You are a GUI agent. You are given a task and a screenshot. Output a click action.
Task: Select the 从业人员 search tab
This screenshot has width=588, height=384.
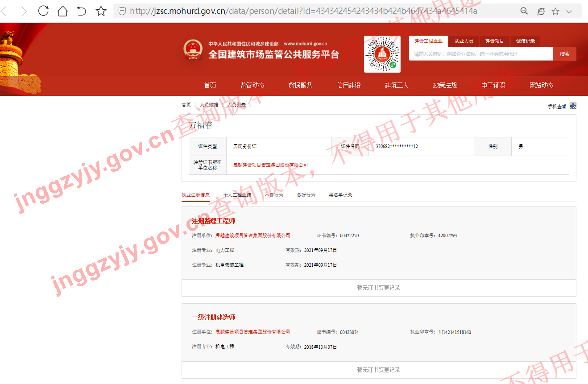point(464,41)
